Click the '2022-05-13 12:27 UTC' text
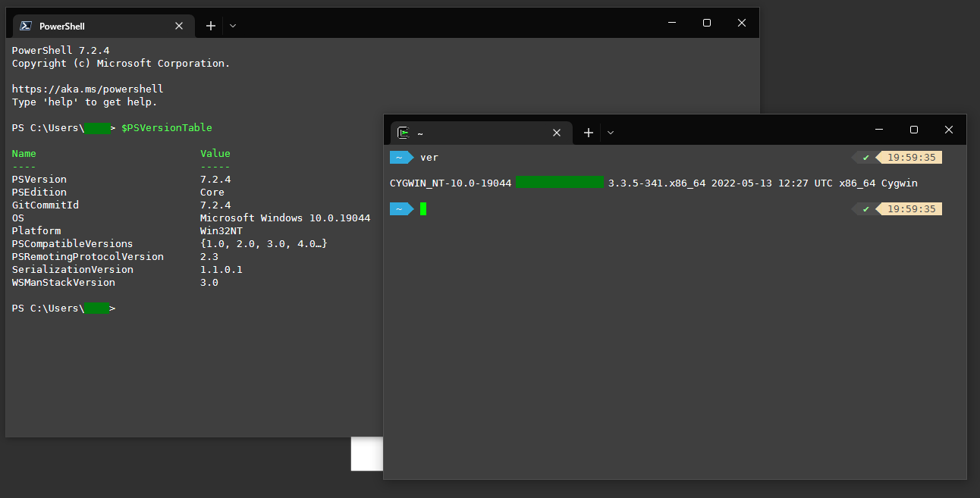 pyautogui.click(x=772, y=183)
